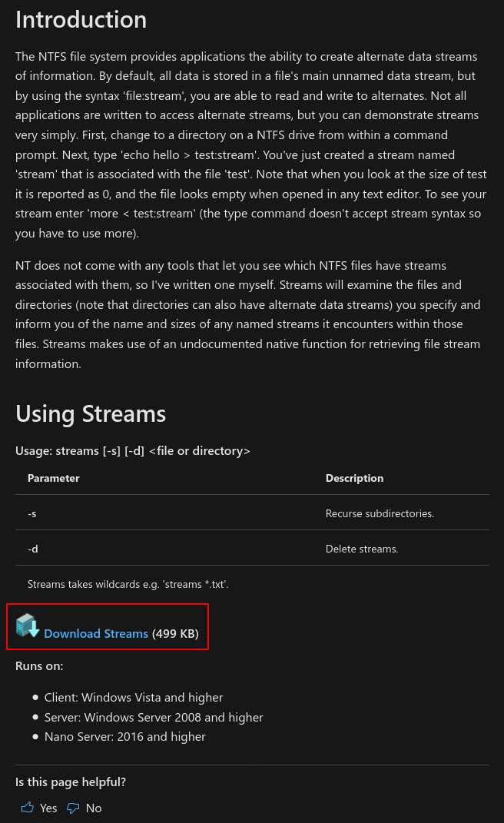This screenshot has height=823, width=504.
Task: Click the Recurse subdirectories description
Action: coord(380,513)
